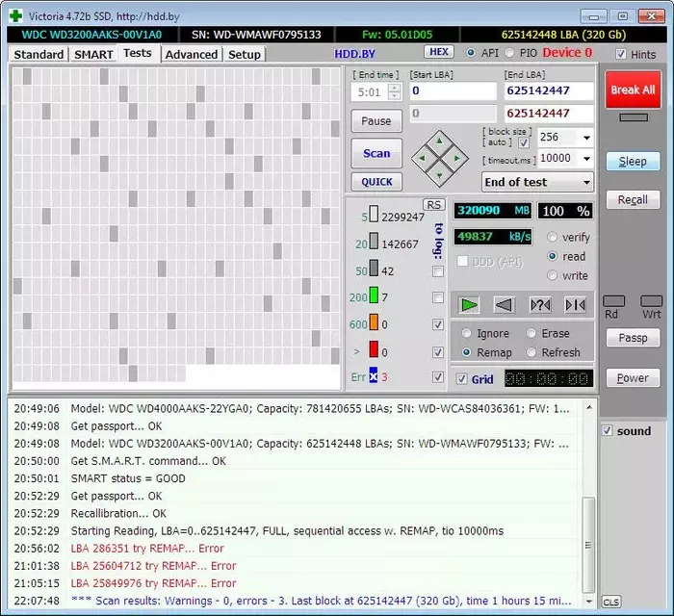Toggle the Hints checkbox
This screenshot has height=616, width=674.
[x=620, y=54]
